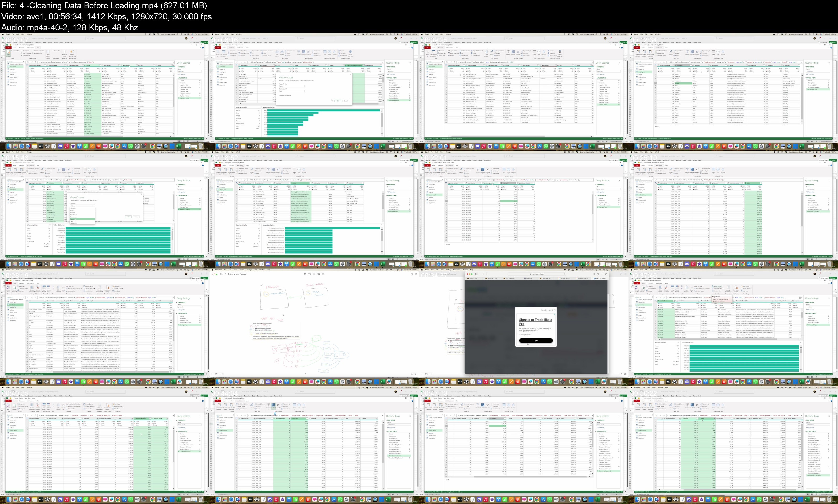Open the 00:34:37 Safari ad thumbnail
Screen dimensions: 838x504
coord(524,327)
